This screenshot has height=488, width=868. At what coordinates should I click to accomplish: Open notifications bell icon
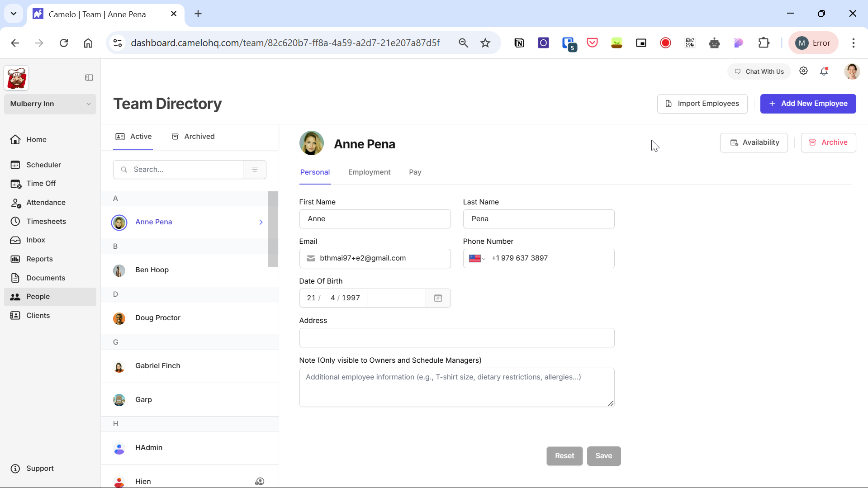(824, 71)
